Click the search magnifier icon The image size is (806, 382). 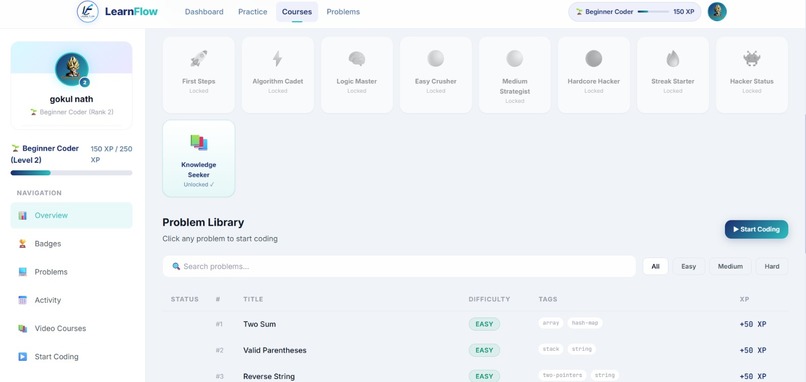coord(176,266)
